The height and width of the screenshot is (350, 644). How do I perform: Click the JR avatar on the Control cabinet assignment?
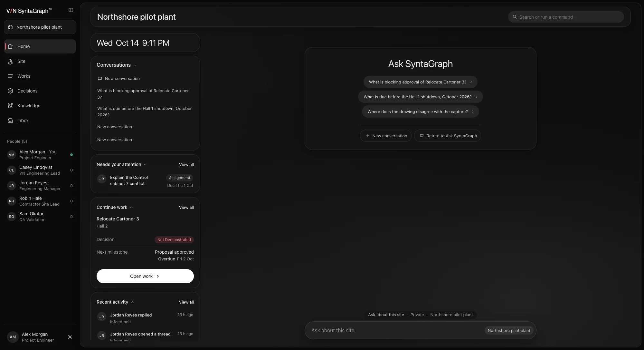[x=102, y=179]
